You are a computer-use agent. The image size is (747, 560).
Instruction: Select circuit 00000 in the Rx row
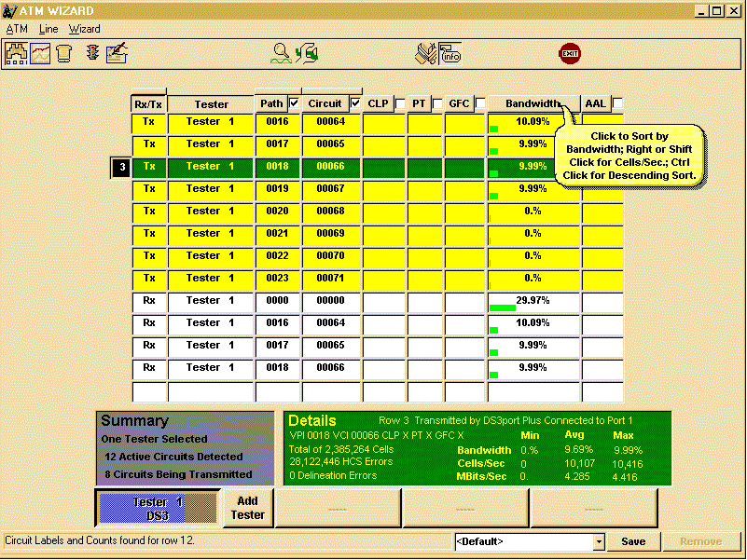331,303
